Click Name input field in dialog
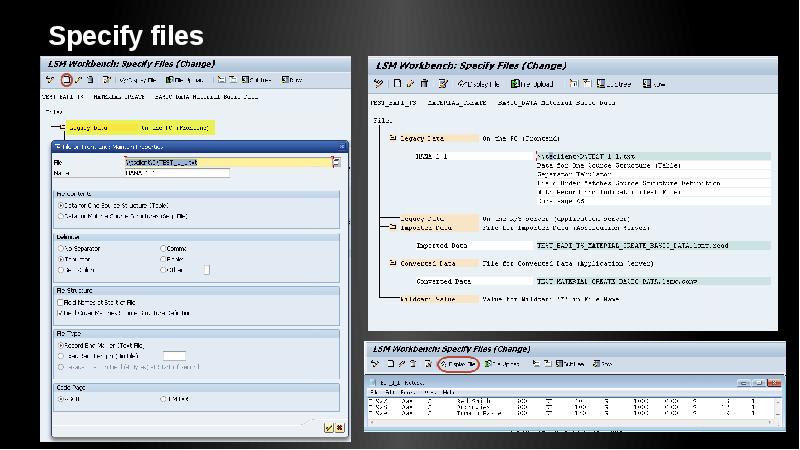800x450 pixels. pyautogui.click(x=177, y=173)
